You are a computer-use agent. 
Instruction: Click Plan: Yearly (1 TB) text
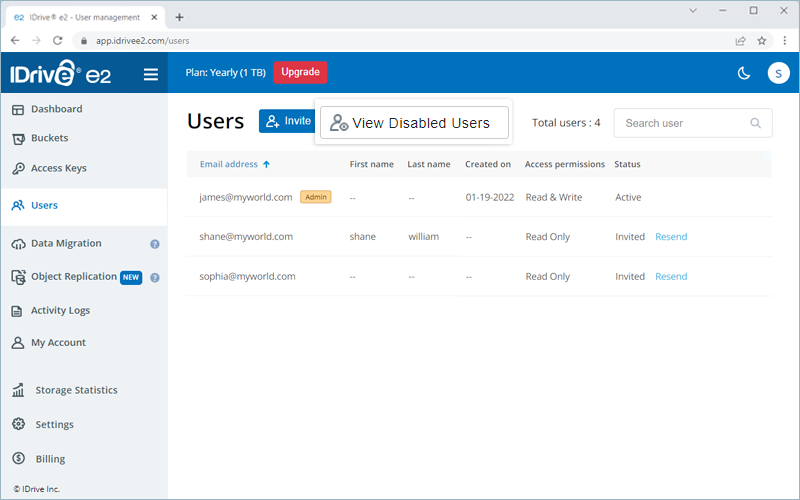[x=226, y=72]
